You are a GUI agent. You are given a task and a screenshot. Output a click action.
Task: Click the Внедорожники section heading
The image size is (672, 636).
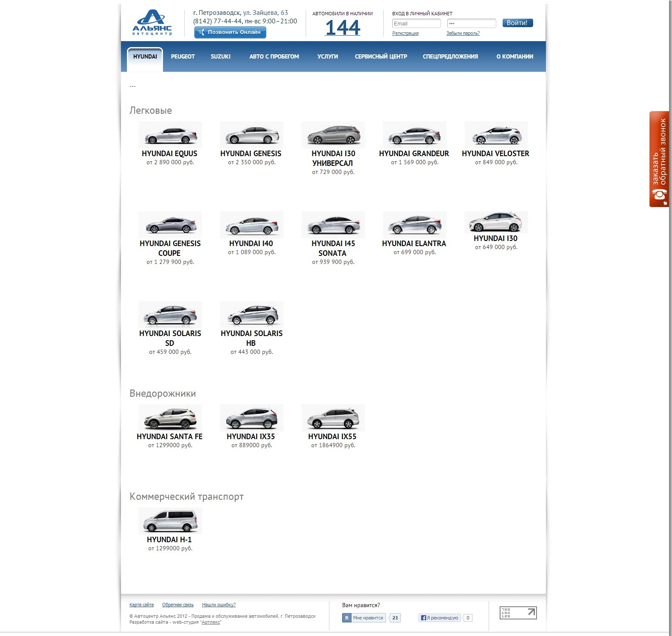coord(163,394)
